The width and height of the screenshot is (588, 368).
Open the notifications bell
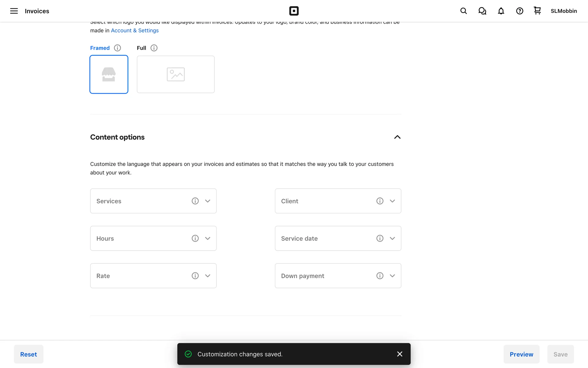pos(501,11)
